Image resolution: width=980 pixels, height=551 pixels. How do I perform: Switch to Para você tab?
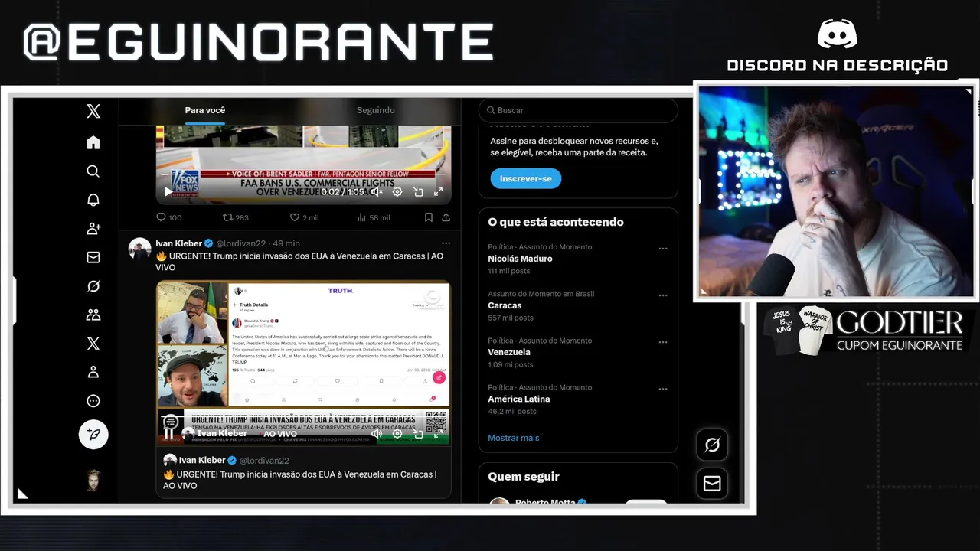205,110
